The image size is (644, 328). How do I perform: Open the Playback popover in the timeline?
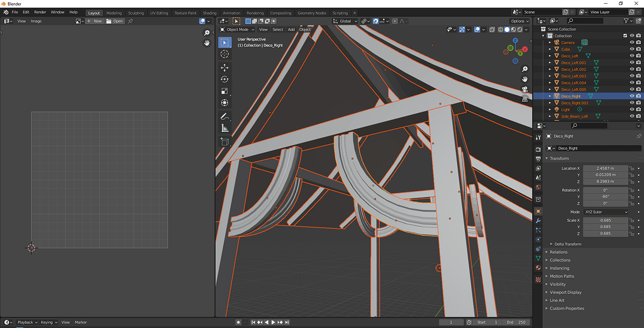(x=27, y=322)
